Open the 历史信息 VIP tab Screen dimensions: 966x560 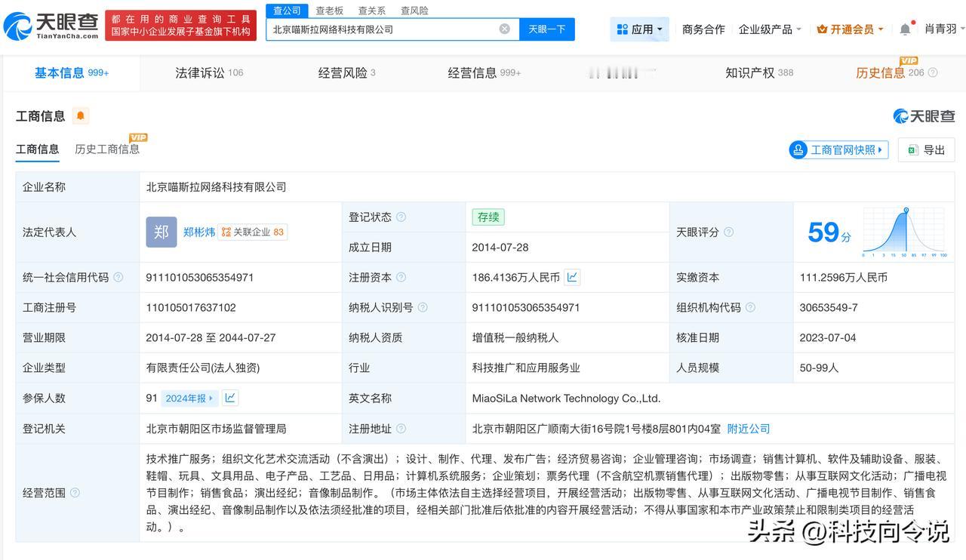(890, 72)
